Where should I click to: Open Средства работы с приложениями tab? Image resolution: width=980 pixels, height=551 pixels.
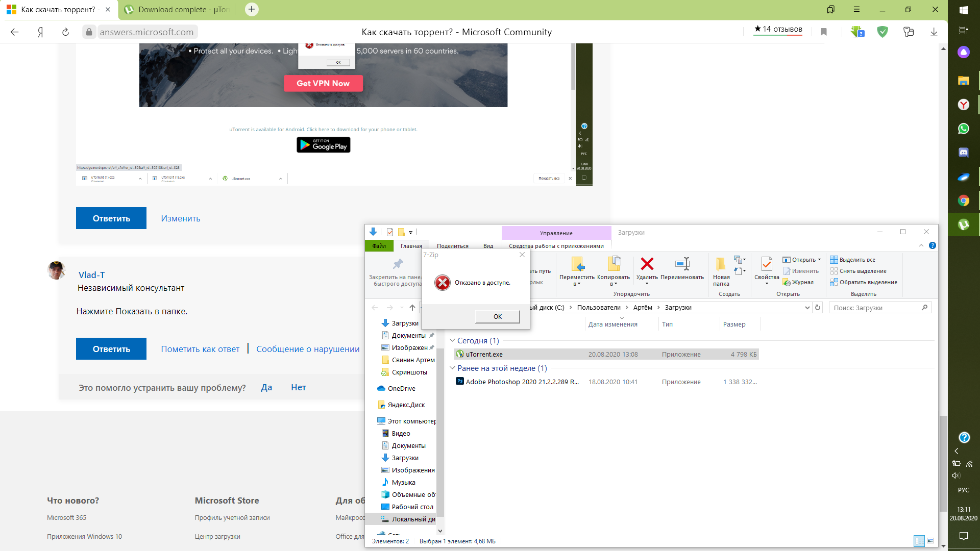pos(556,246)
